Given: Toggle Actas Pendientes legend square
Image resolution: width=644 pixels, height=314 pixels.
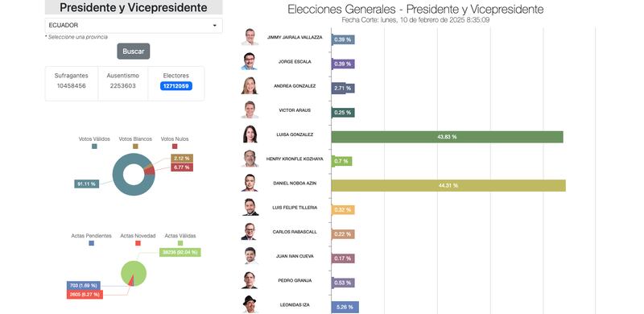Looking at the screenshot, I should click(x=91, y=243).
